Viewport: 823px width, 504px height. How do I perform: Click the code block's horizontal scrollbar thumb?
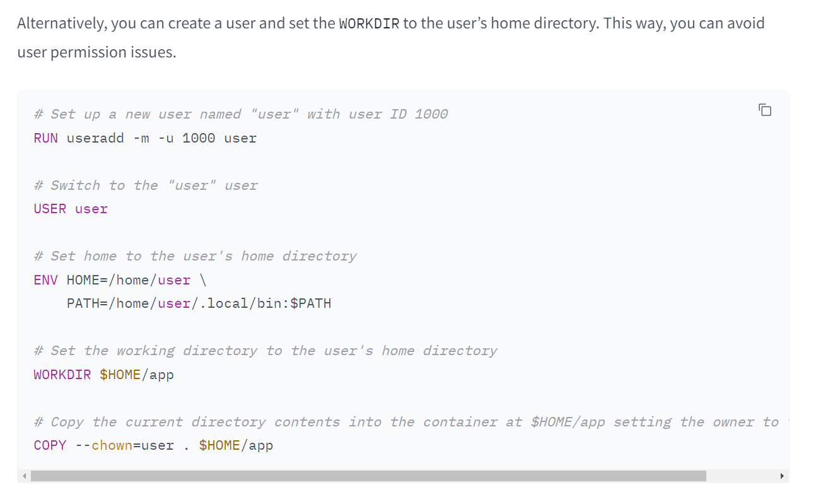[x=368, y=476]
